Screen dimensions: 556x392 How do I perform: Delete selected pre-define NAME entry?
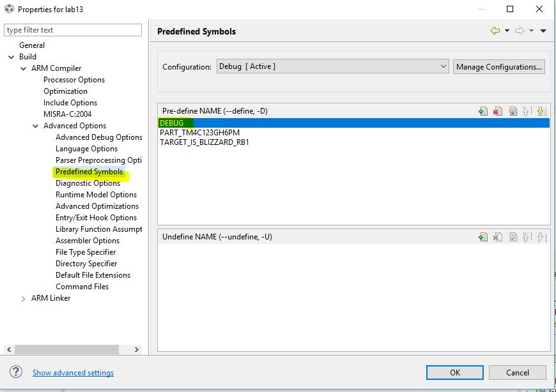[497, 111]
